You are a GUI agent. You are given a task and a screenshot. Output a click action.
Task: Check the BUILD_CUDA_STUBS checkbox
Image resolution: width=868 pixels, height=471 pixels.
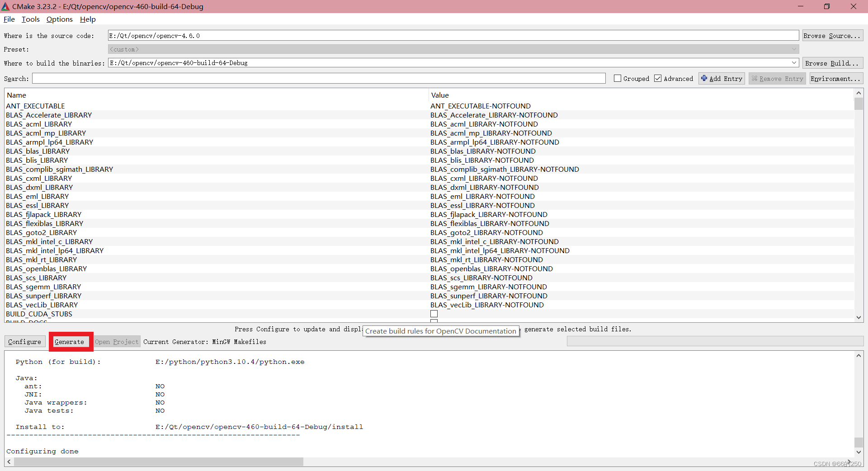pyautogui.click(x=434, y=314)
